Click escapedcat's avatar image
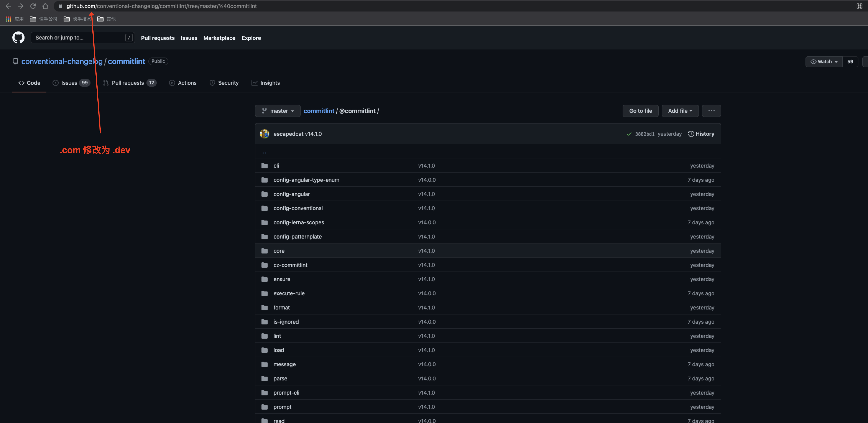Viewport: 868px width, 423px height. pyautogui.click(x=265, y=134)
